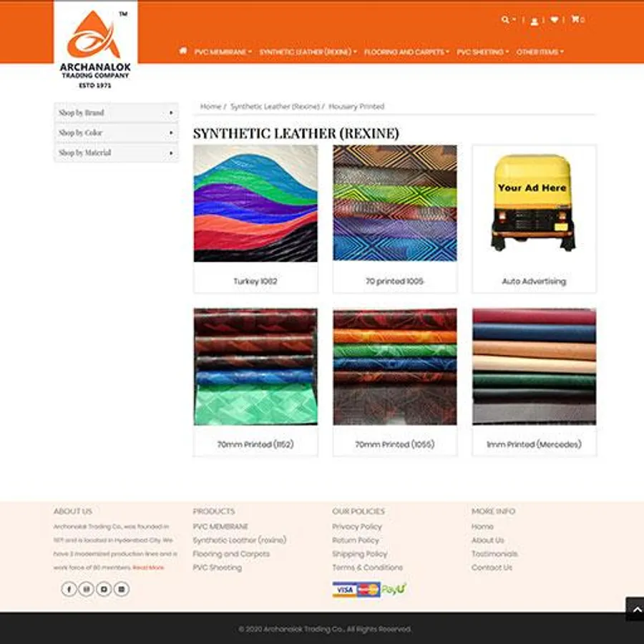The image size is (644, 644).
Task: Expand the Shop by Color filter
Action: [x=116, y=132]
